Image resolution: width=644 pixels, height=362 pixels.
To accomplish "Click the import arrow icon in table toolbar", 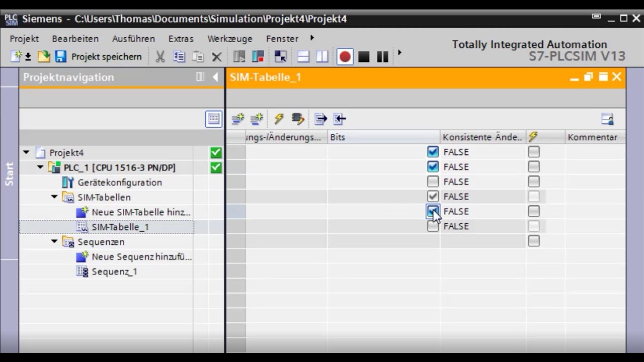I will (340, 119).
